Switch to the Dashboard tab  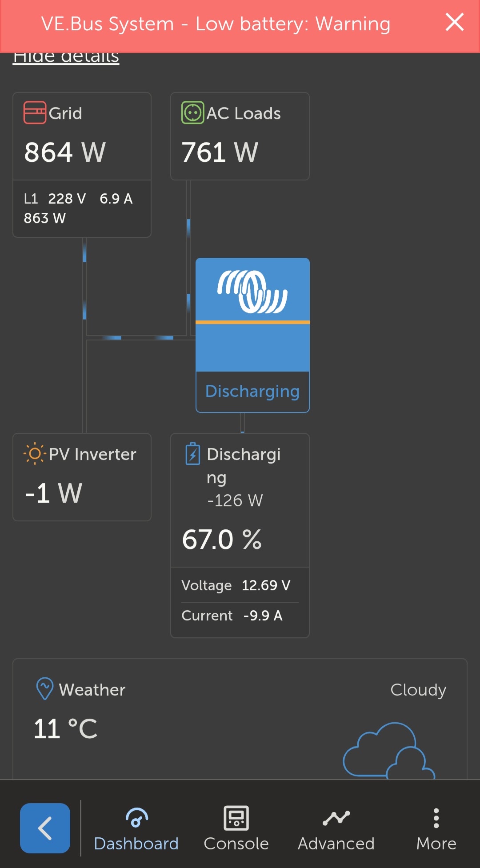[x=136, y=829]
